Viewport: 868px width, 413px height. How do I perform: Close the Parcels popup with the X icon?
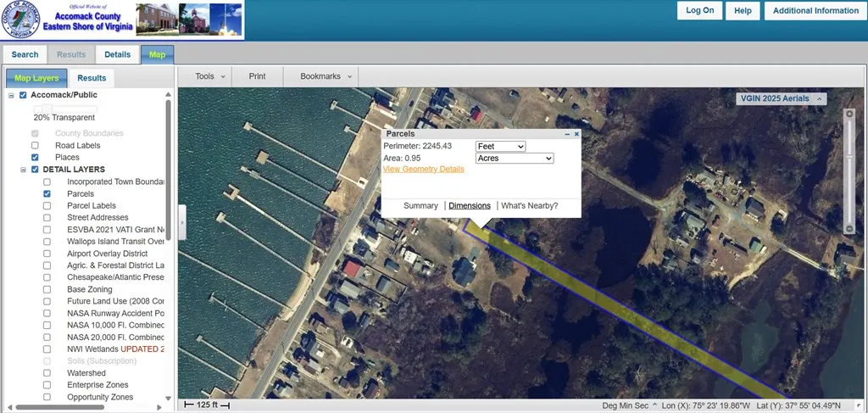(x=576, y=134)
